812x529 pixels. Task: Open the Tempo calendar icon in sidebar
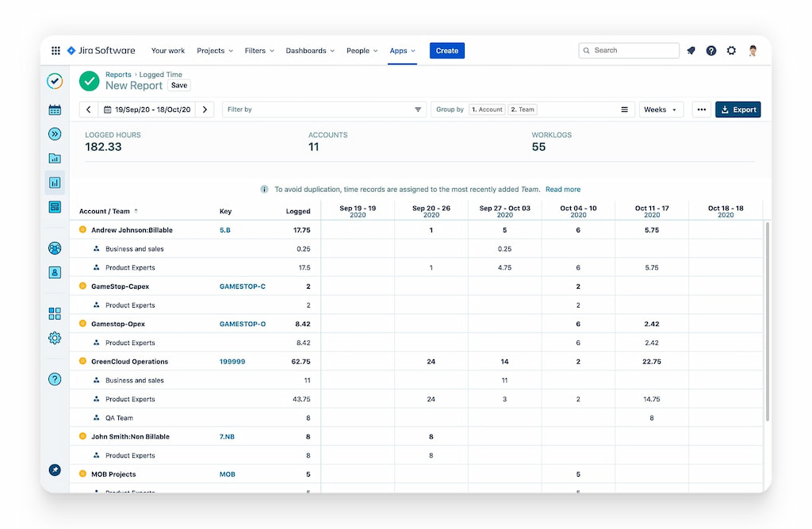55,109
